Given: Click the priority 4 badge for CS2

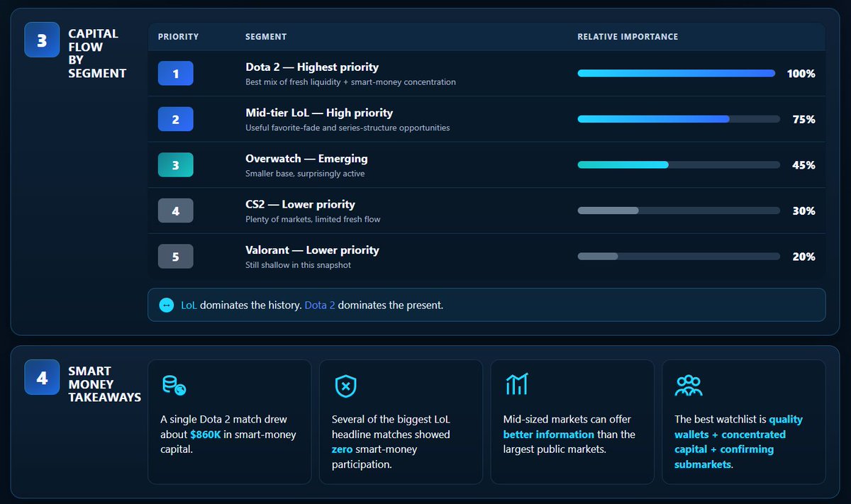Looking at the screenshot, I should pos(176,211).
